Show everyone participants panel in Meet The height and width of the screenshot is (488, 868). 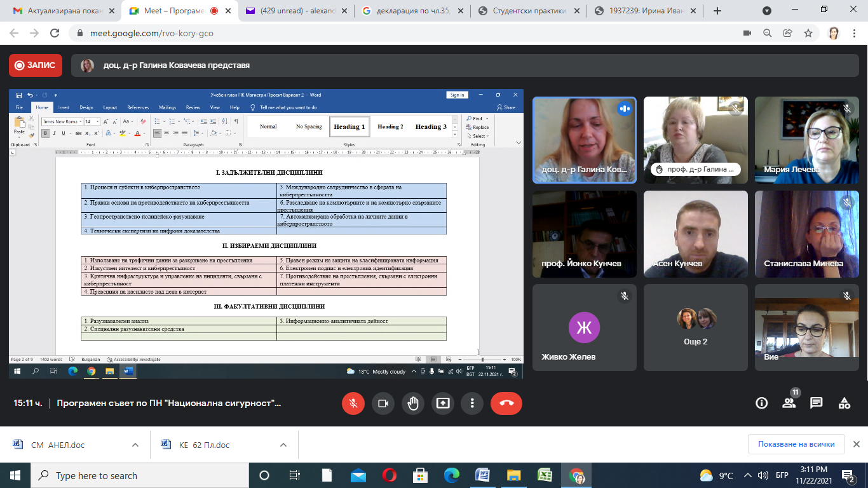coord(789,403)
